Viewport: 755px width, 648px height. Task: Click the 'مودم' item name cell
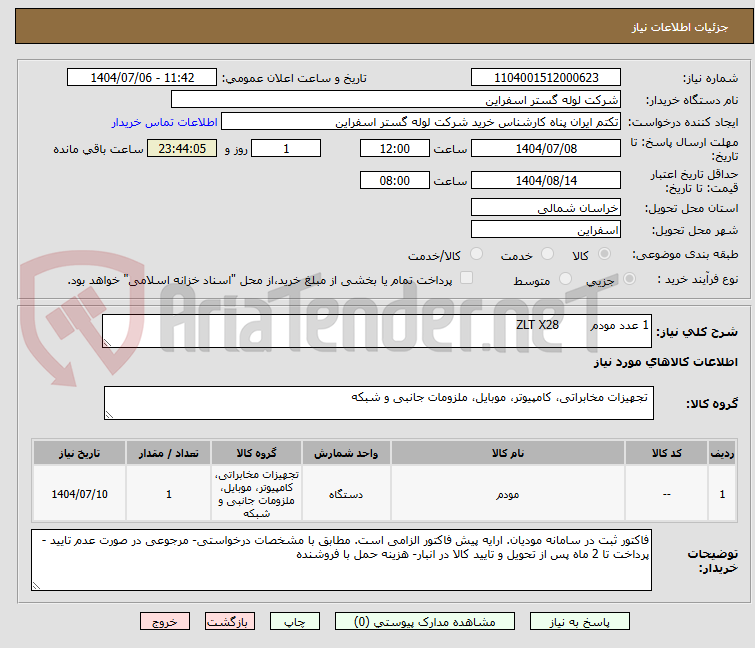508,494
